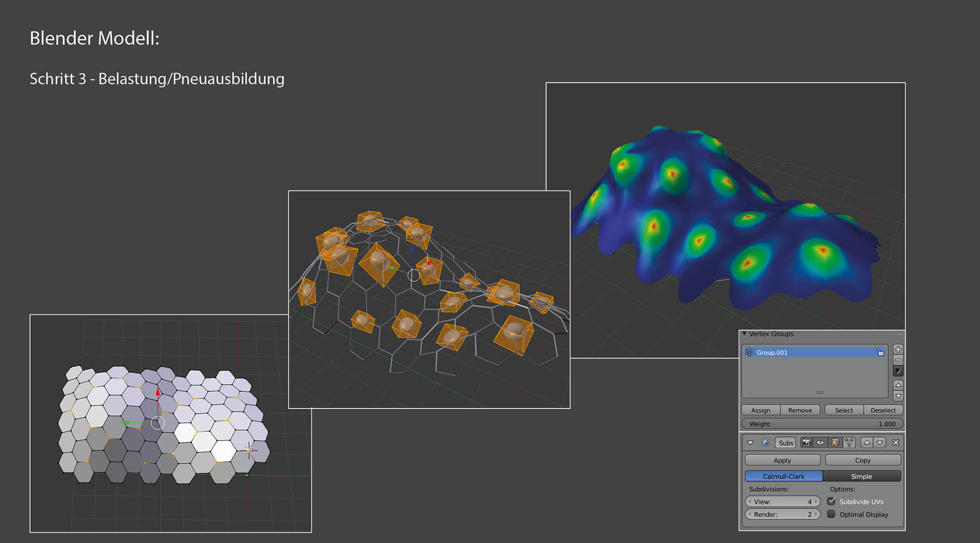Toggle the lock on Group.001
The width and height of the screenshot is (980, 543).
point(880,352)
